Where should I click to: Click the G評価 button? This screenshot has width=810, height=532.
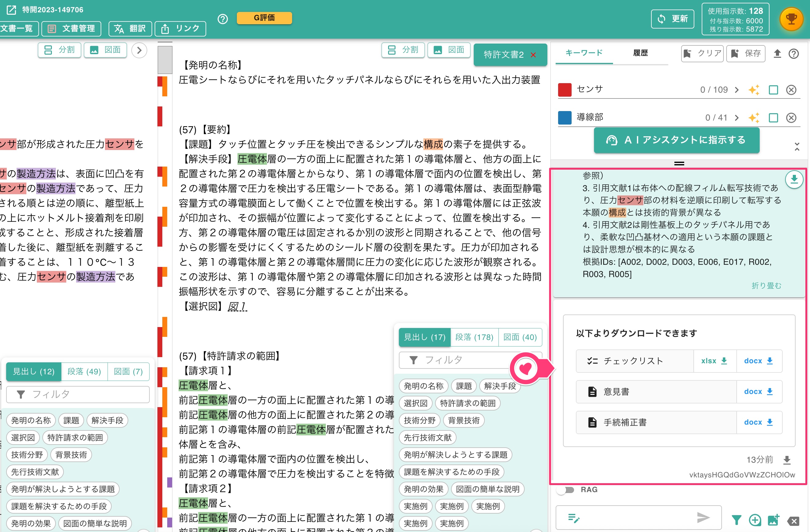pos(264,18)
